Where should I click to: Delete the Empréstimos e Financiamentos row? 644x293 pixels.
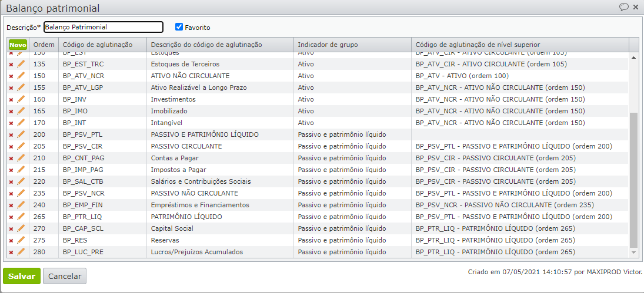pos(11,206)
